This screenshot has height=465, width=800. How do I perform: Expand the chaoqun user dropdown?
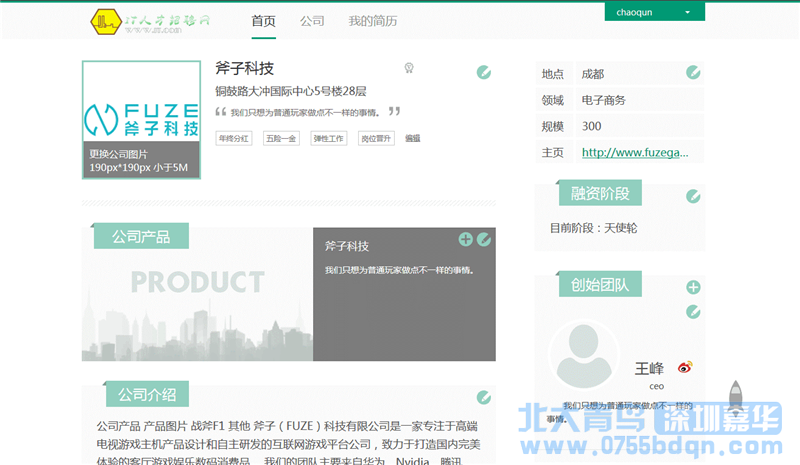pyautogui.click(x=655, y=12)
